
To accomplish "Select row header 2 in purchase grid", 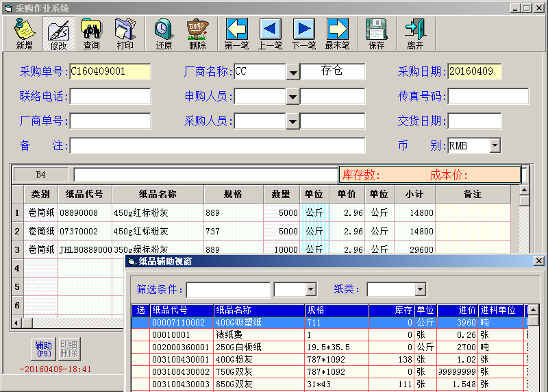I will [17, 231].
